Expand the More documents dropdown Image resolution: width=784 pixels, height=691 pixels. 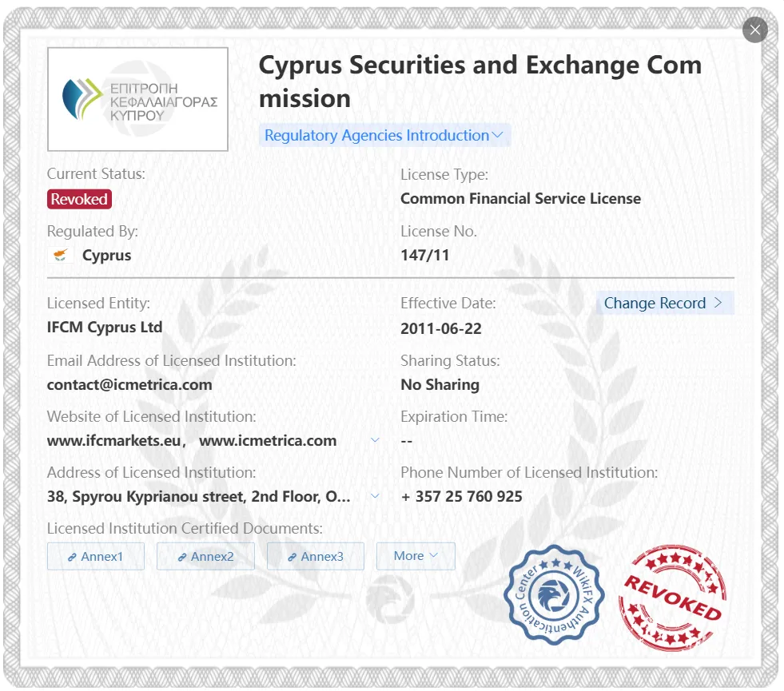(x=416, y=556)
